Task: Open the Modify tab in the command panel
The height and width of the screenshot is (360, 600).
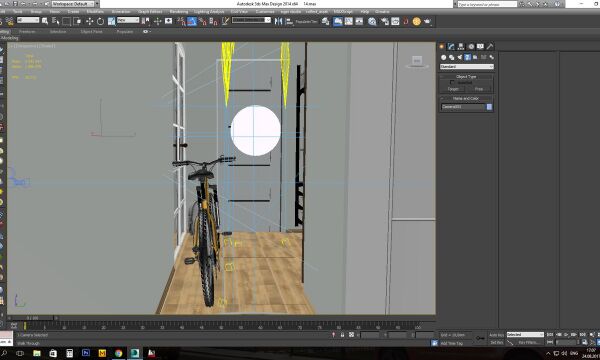Action: click(451, 46)
